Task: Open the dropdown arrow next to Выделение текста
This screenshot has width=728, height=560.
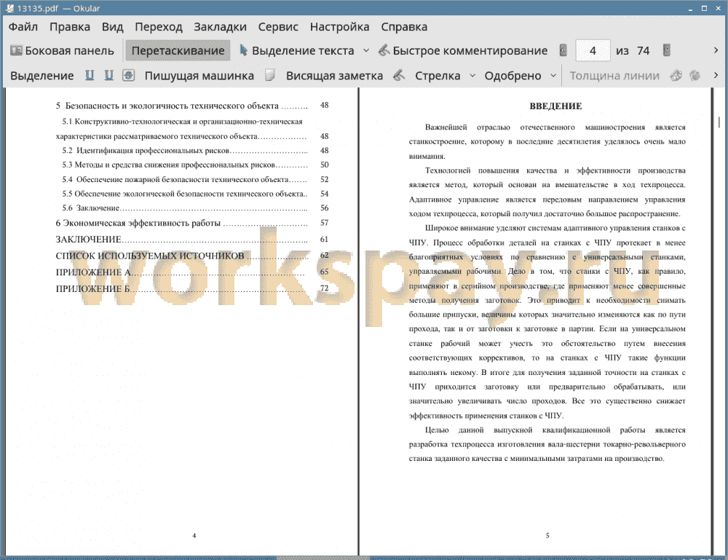Action: (x=366, y=50)
